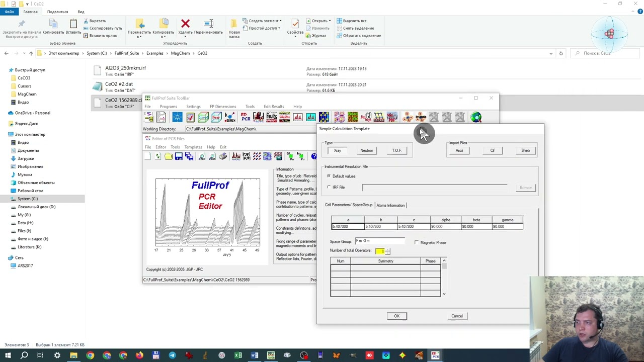Click the red Delete X icon in Explorer ribbon
The height and width of the screenshot is (362, 644).
coord(185,24)
